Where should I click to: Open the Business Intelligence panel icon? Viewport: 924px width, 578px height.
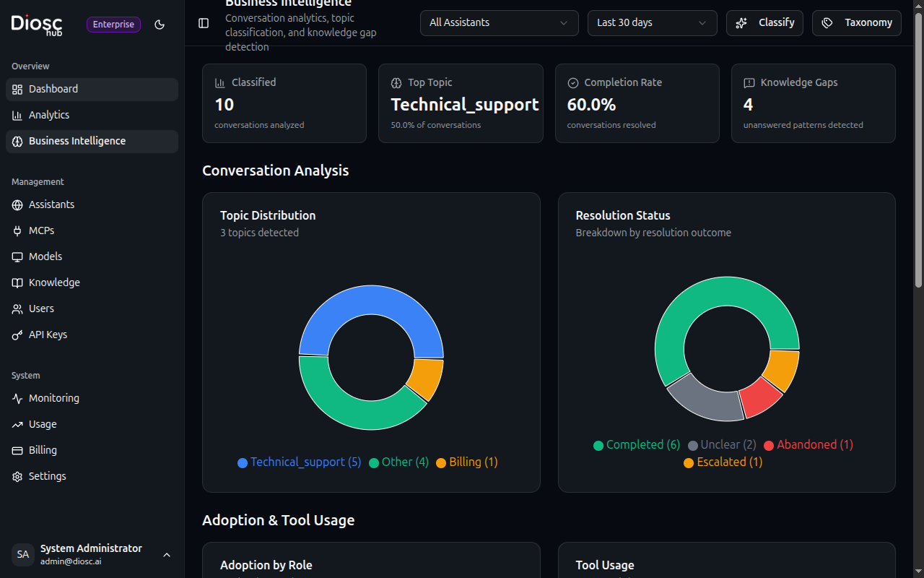pyautogui.click(x=17, y=142)
